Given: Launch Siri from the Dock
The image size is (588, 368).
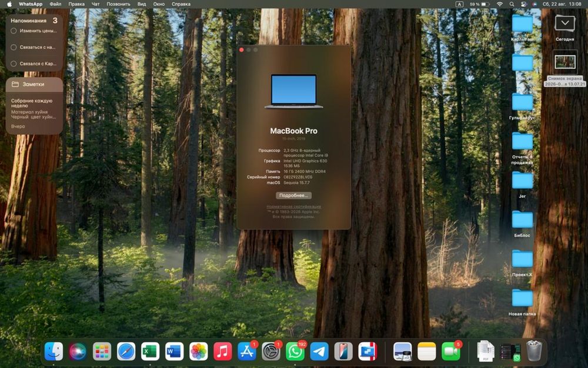Looking at the screenshot, I should tap(78, 352).
